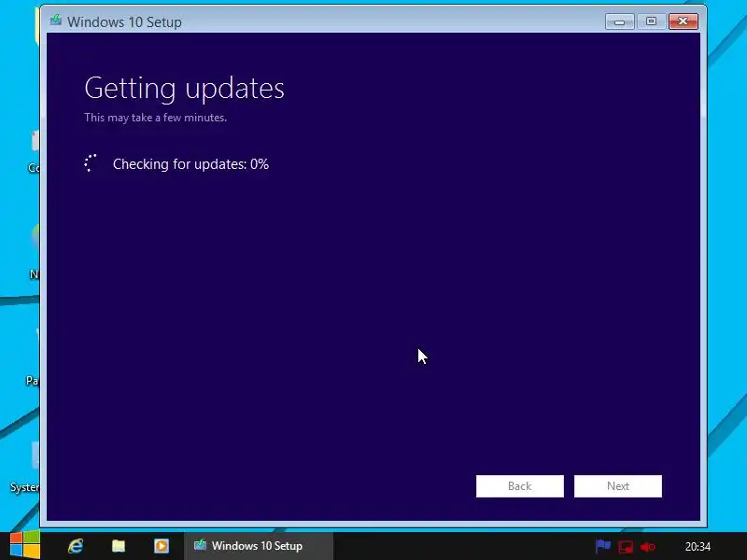This screenshot has width=747, height=560.
Task: Click the 'Getting updates' heading
Action: coord(184,88)
